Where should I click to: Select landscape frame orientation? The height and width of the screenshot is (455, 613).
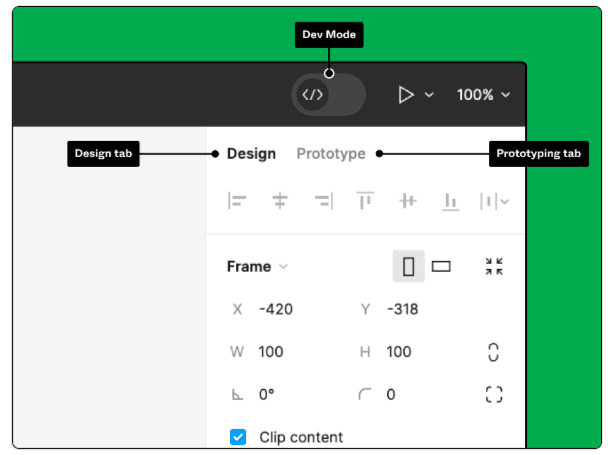[441, 266]
